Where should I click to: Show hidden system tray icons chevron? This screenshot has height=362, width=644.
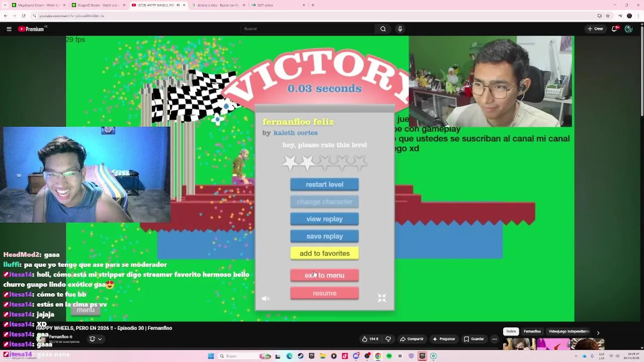pos(576,356)
